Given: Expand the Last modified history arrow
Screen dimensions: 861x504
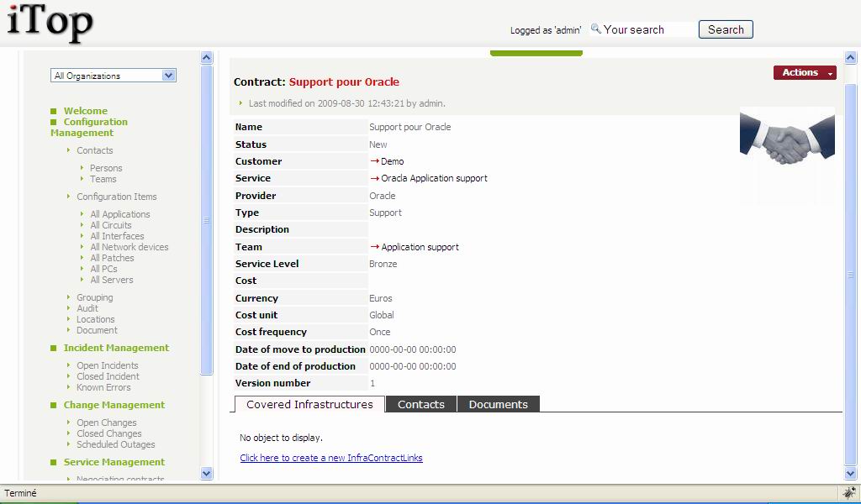Looking at the screenshot, I should tap(240, 103).
